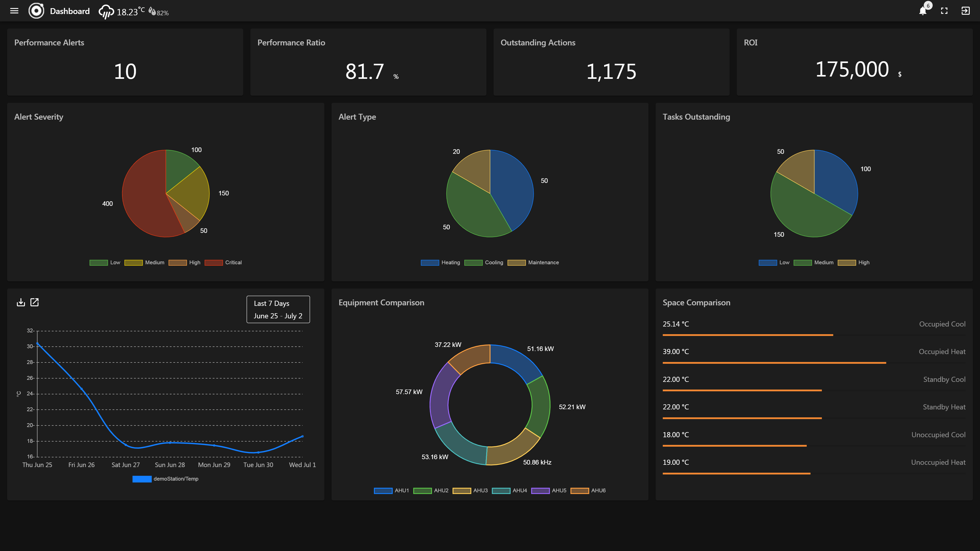Open the notifications bell

pos(923,11)
